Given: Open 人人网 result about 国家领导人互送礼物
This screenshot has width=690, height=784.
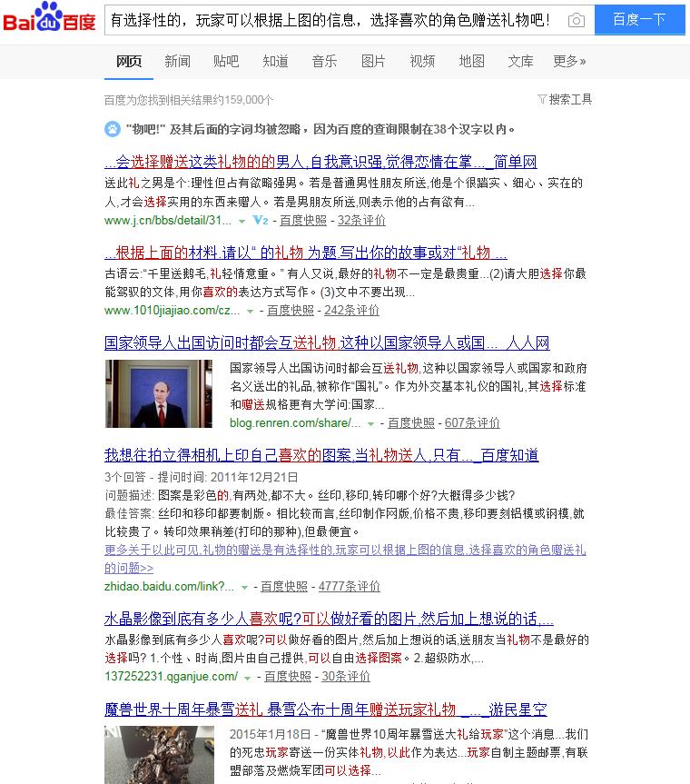Looking at the screenshot, I should (327, 343).
